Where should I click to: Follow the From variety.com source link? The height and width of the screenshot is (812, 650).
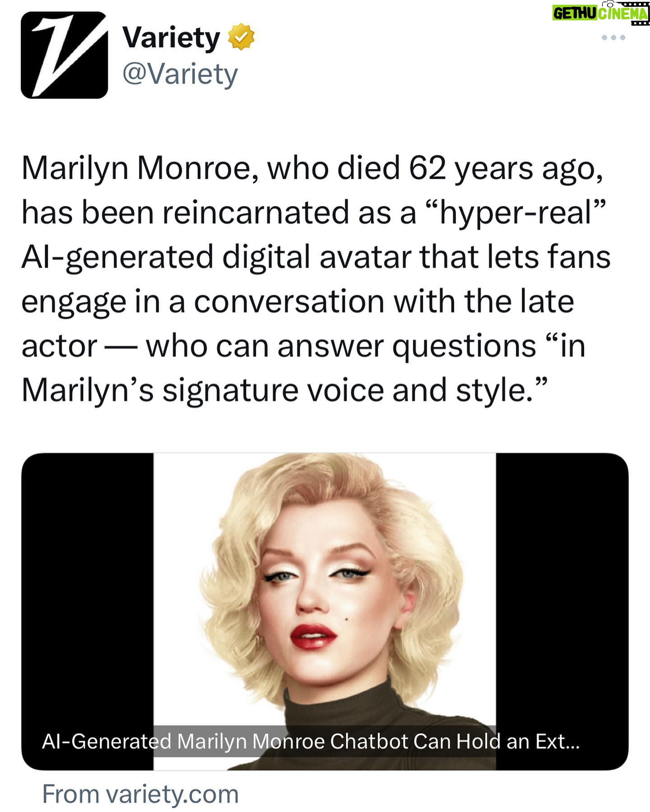[140, 794]
